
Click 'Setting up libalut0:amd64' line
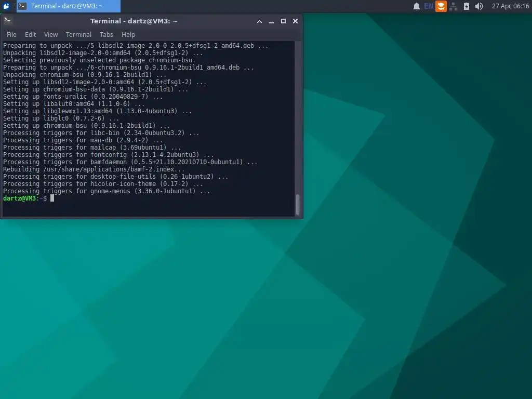point(74,104)
